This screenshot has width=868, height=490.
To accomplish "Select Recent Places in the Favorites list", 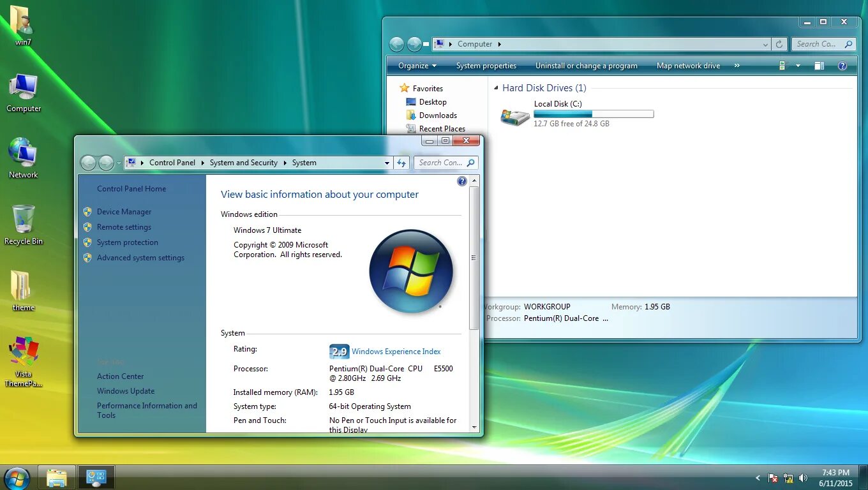I will (442, 128).
